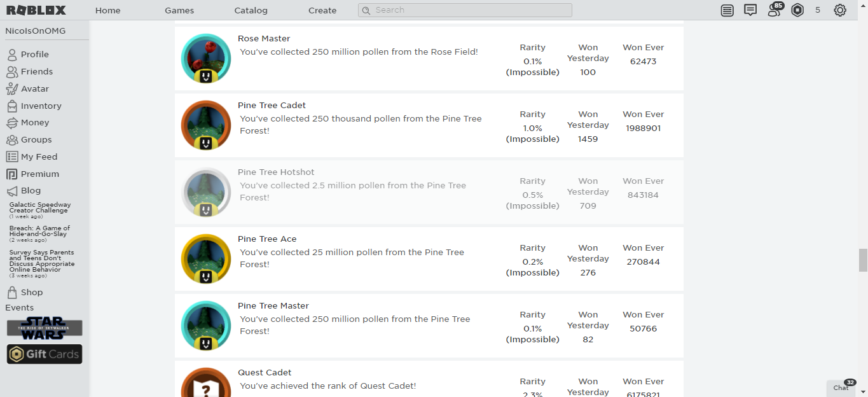Click the Inventory sidebar icon
Viewport: 868px width, 397px height.
pos(12,106)
